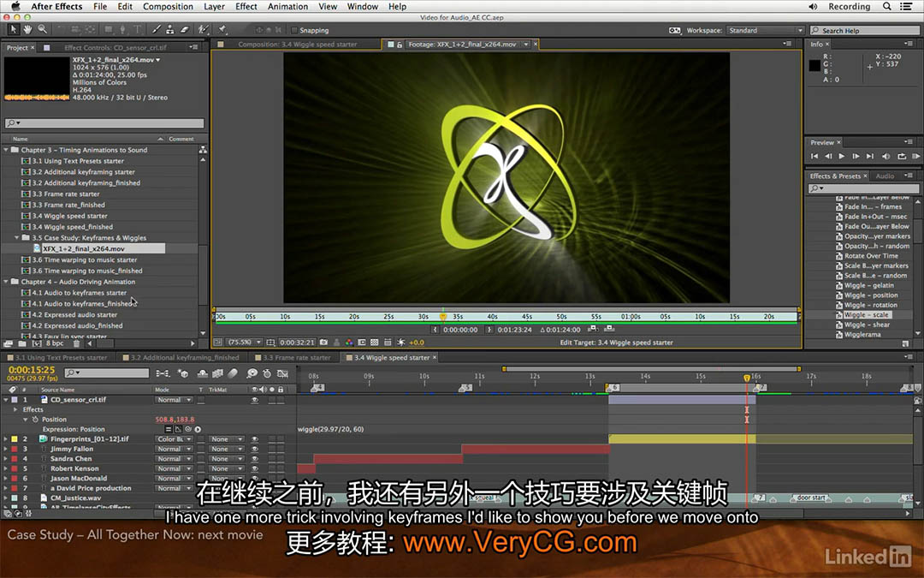Select the Wiggle – position preset
This screenshot has height=578, width=924.
(871, 295)
